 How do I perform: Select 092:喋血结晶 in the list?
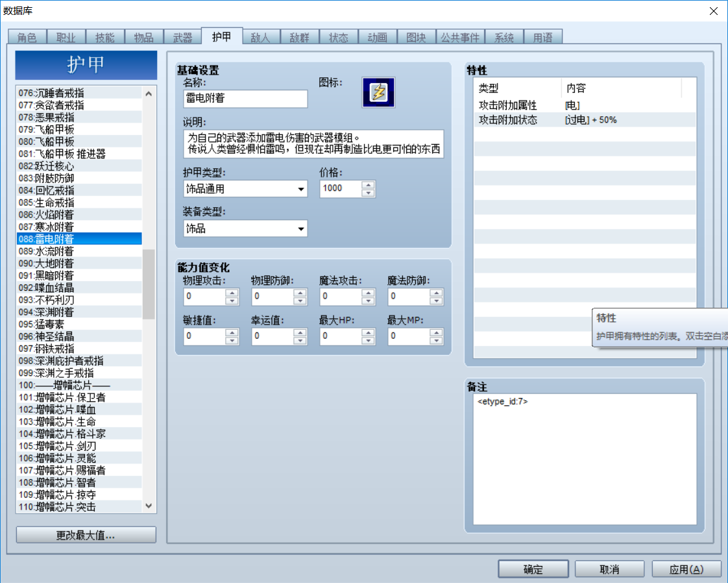79,288
